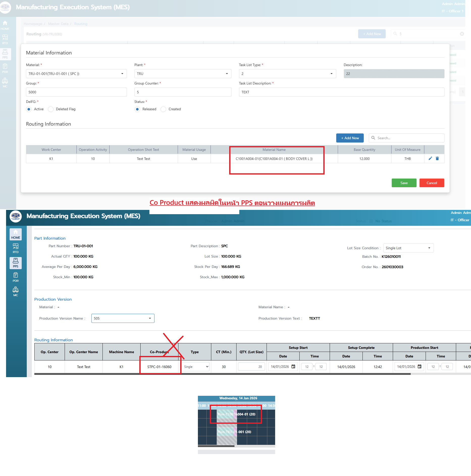Click the green Save button
The height and width of the screenshot is (476, 471).
coord(404,183)
